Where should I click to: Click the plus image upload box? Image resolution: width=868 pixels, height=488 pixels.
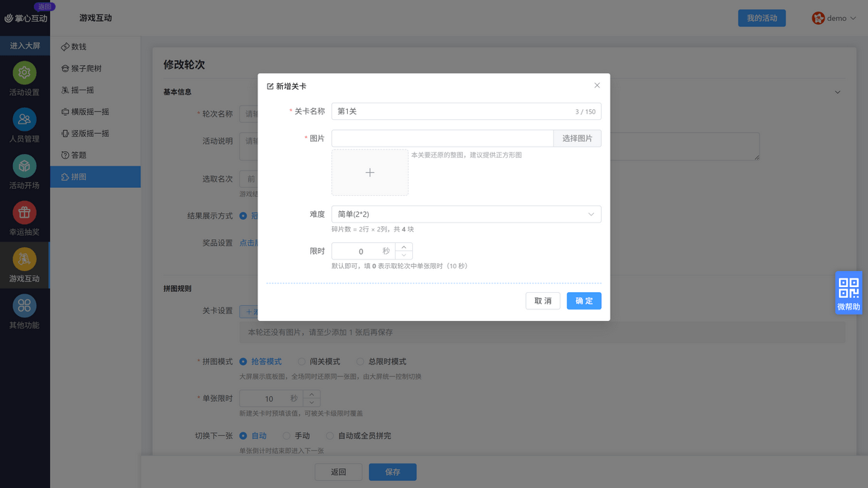(370, 172)
